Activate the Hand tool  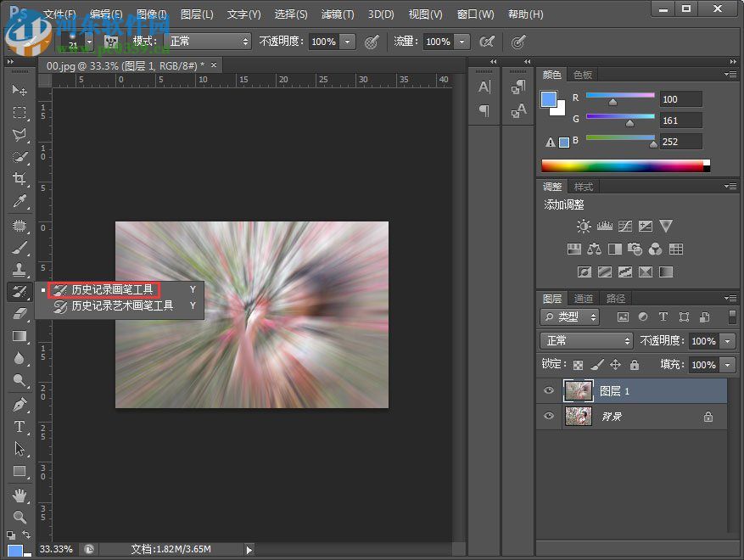point(19,495)
